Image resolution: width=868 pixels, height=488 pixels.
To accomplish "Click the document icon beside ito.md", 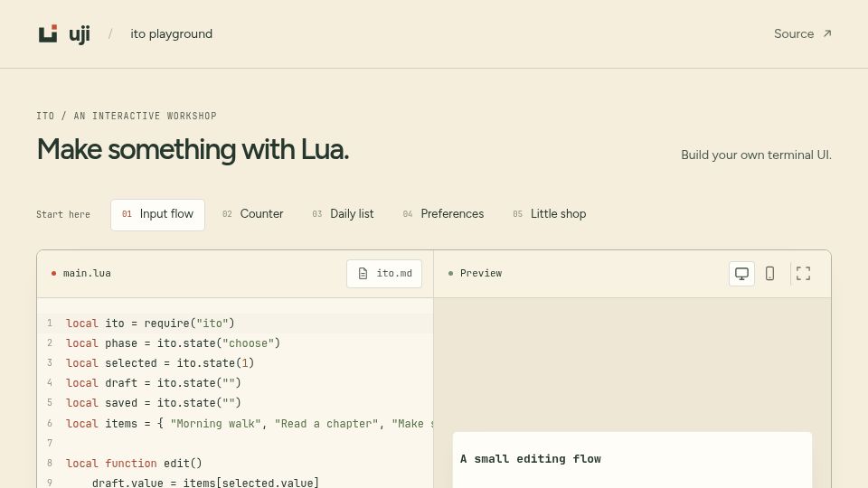I will 363,273.
